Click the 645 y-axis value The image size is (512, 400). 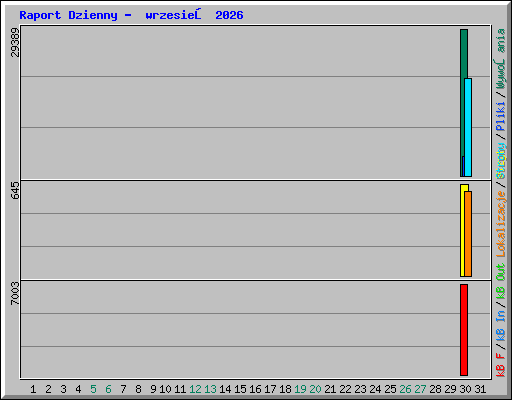(x=15, y=190)
